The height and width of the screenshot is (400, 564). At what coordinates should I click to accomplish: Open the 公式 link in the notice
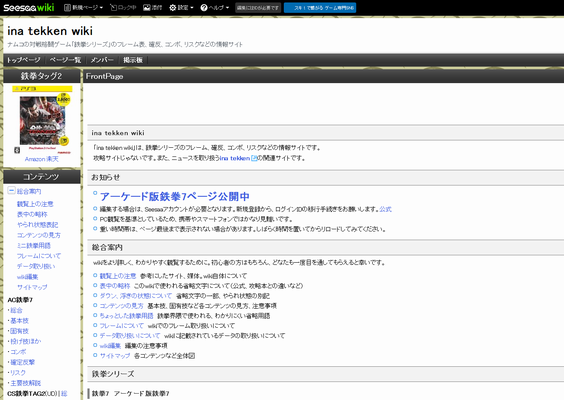click(x=386, y=209)
